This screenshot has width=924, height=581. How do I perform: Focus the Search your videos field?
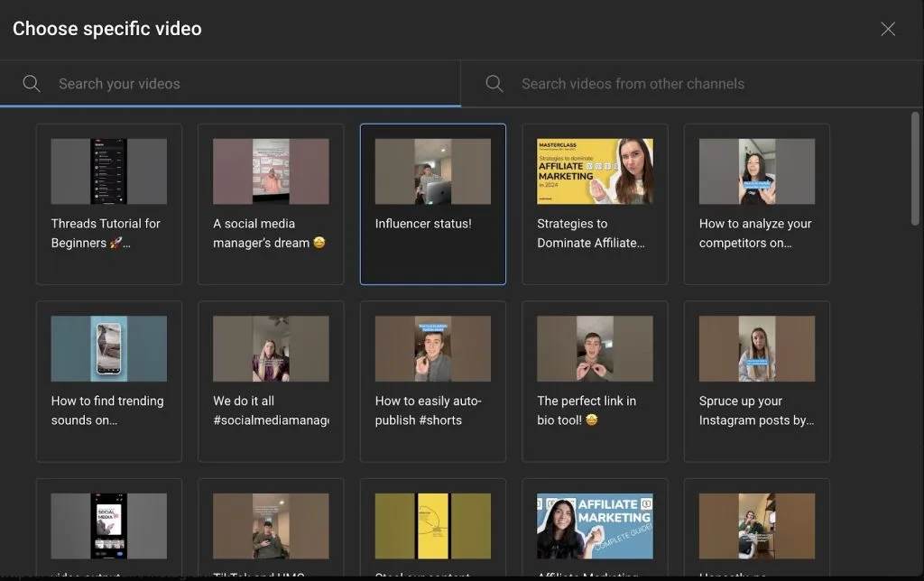click(230, 84)
